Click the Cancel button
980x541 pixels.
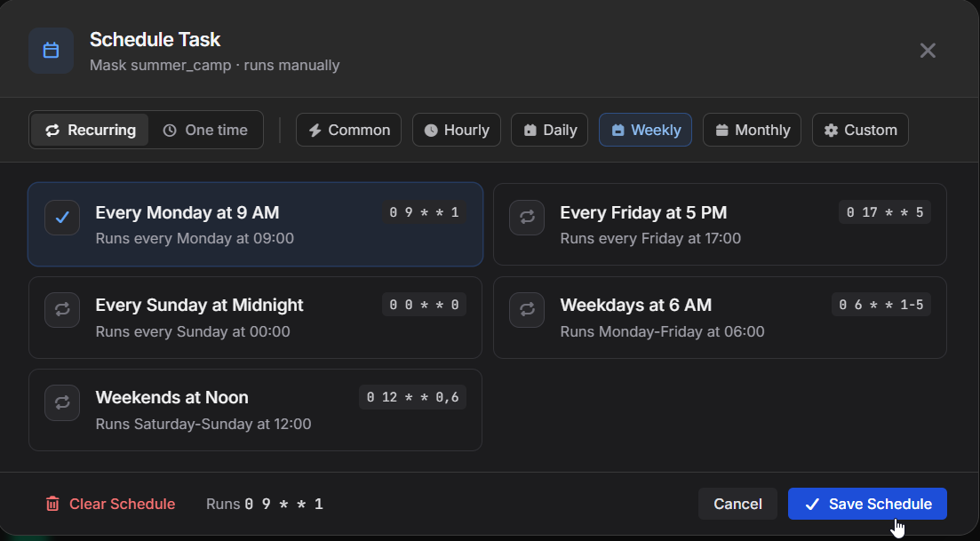point(737,504)
